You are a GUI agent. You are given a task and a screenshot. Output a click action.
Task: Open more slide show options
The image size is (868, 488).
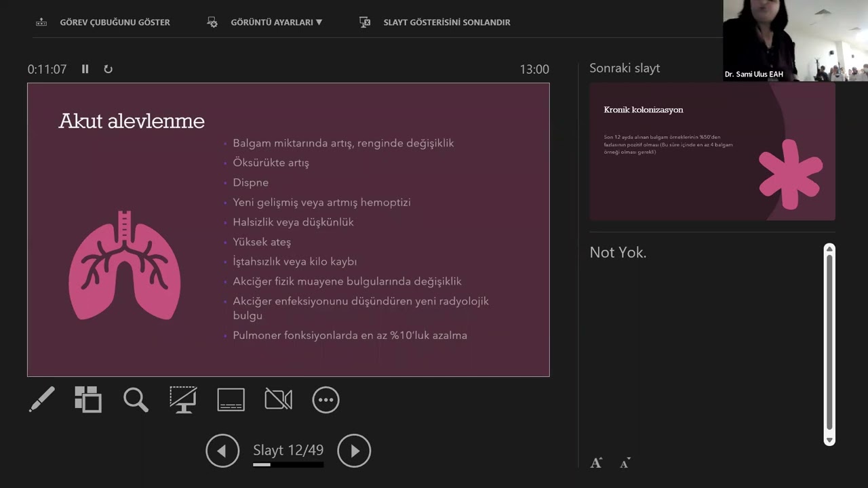pos(325,400)
